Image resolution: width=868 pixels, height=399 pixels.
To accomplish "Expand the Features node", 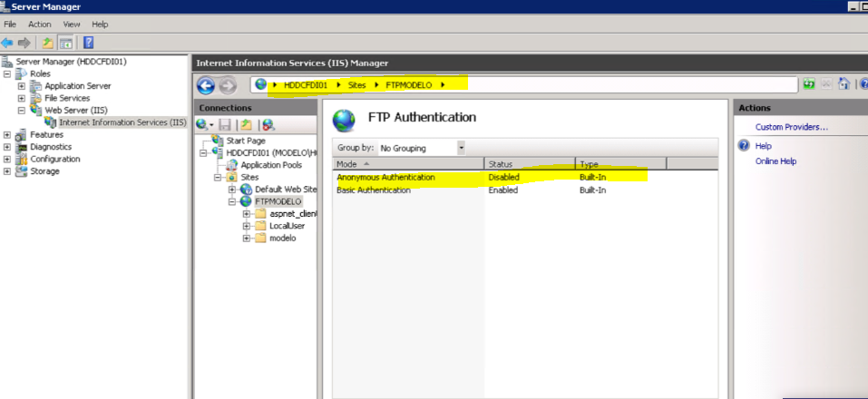I will pos(7,134).
